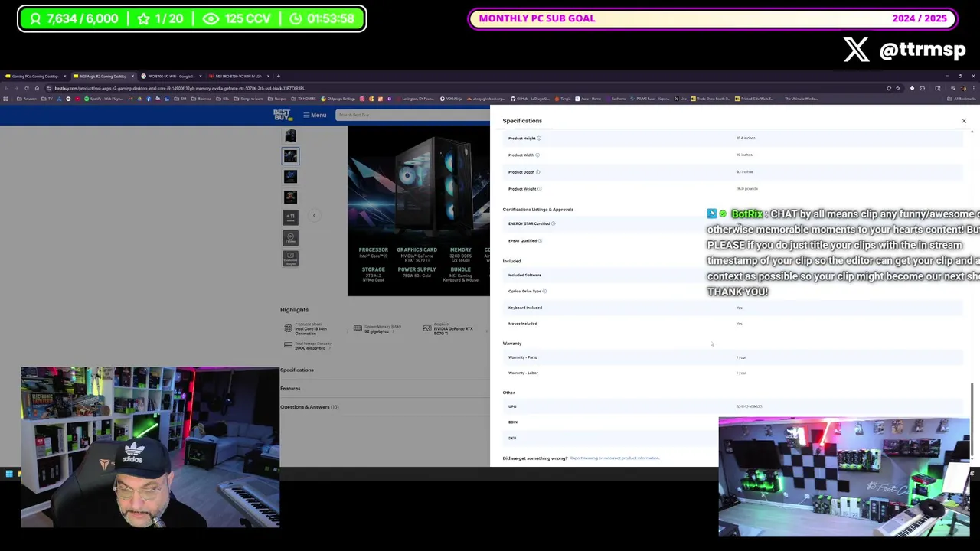Open the MSI PRO B760-VC WIFI IV tab

click(238, 76)
